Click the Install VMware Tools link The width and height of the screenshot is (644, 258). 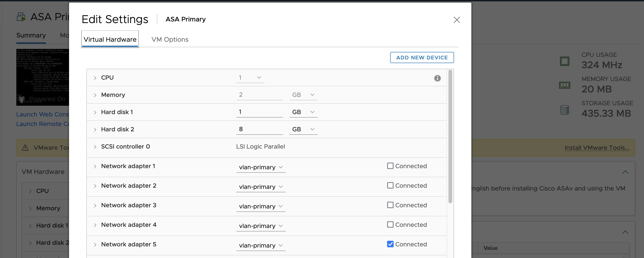(597, 148)
